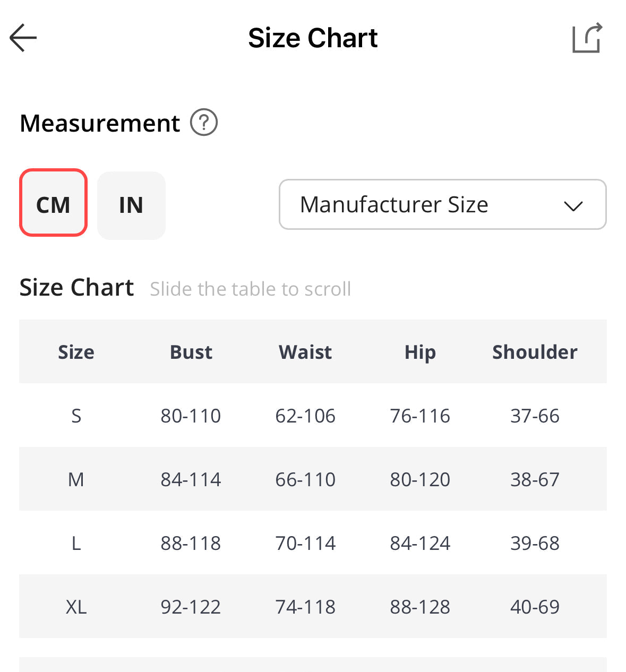This screenshot has width=626, height=672.
Task: Tap bust value 80-110
Action: (x=191, y=416)
